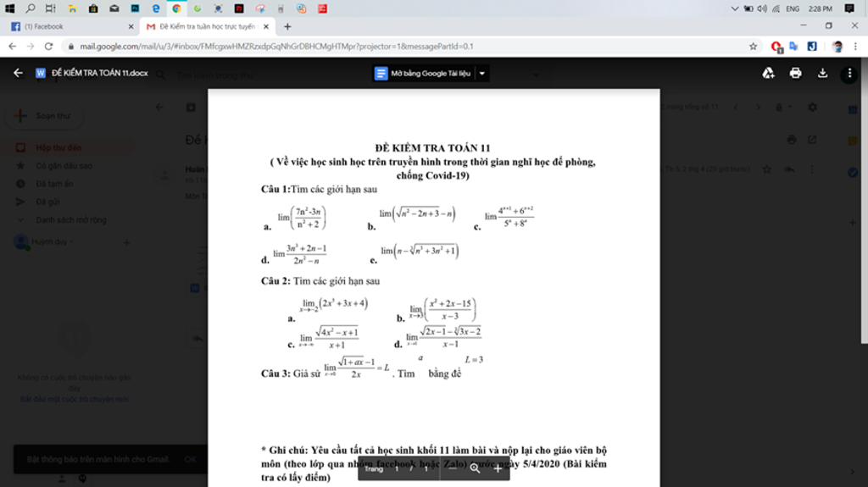Download the docx attachment
The image size is (868, 487).
[x=822, y=73]
